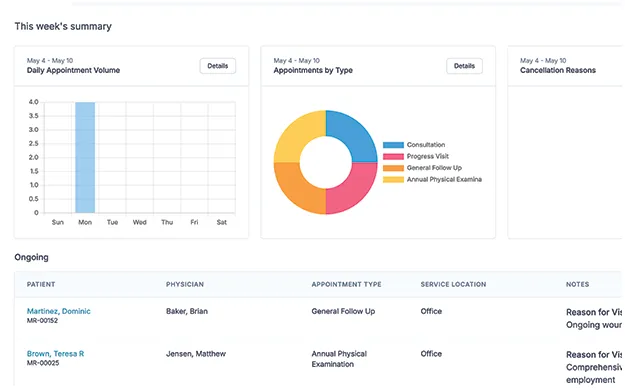Click the Cancellation Reasons card title
625x390 pixels.
(x=558, y=70)
